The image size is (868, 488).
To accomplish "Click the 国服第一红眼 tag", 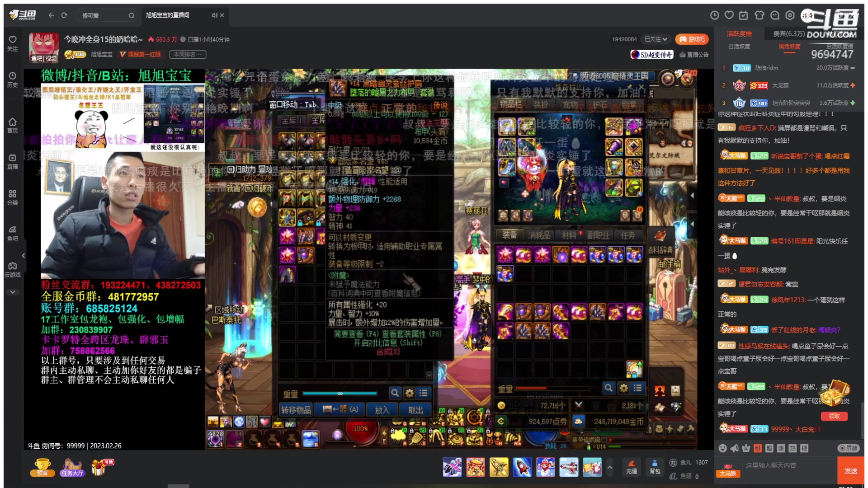I will point(140,54).
